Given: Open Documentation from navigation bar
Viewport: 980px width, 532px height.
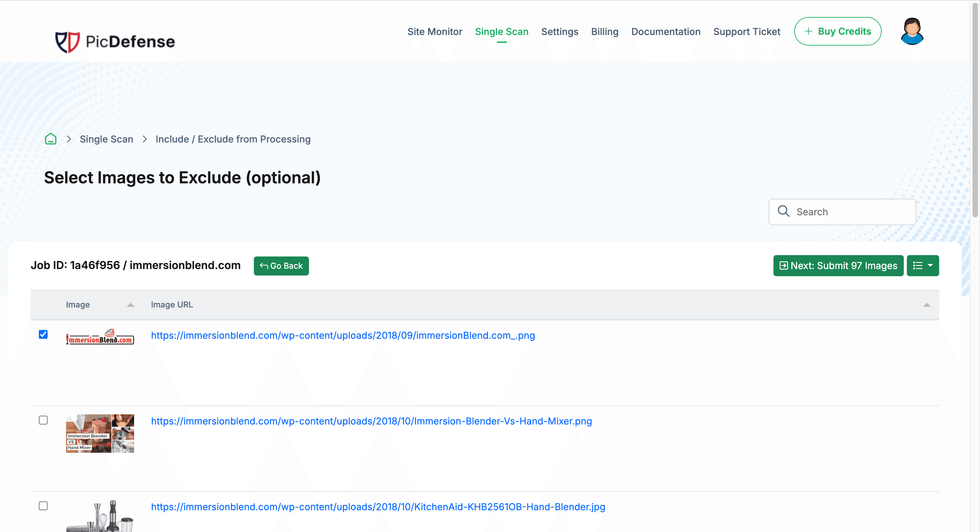Looking at the screenshot, I should 665,32.
